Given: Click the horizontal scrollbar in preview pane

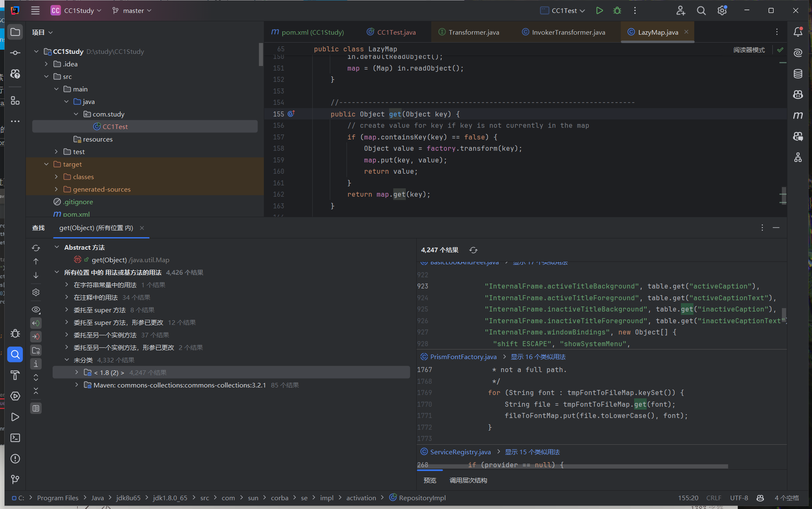Looking at the screenshot, I should [572, 466].
